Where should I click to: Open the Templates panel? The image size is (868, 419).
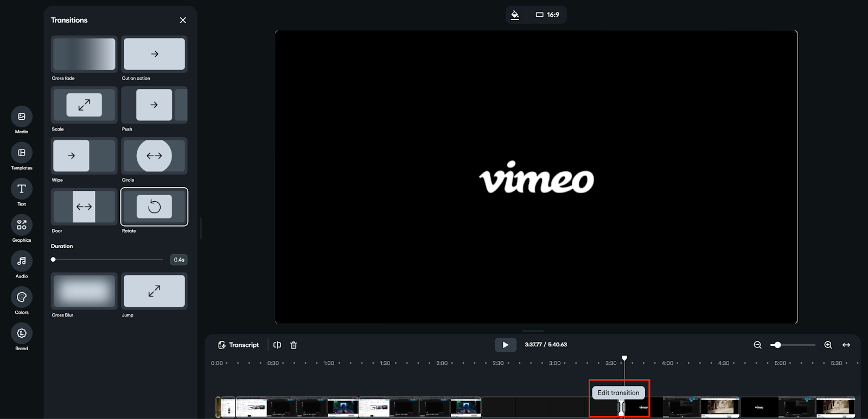(x=22, y=153)
